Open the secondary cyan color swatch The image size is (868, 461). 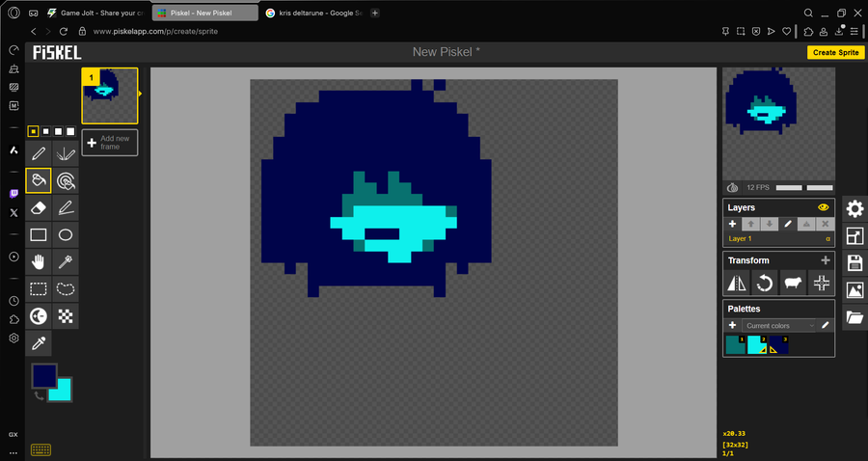click(x=62, y=392)
